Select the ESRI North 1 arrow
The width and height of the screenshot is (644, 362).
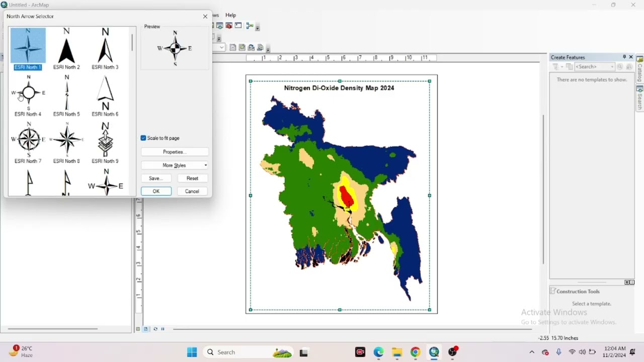point(28,49)
